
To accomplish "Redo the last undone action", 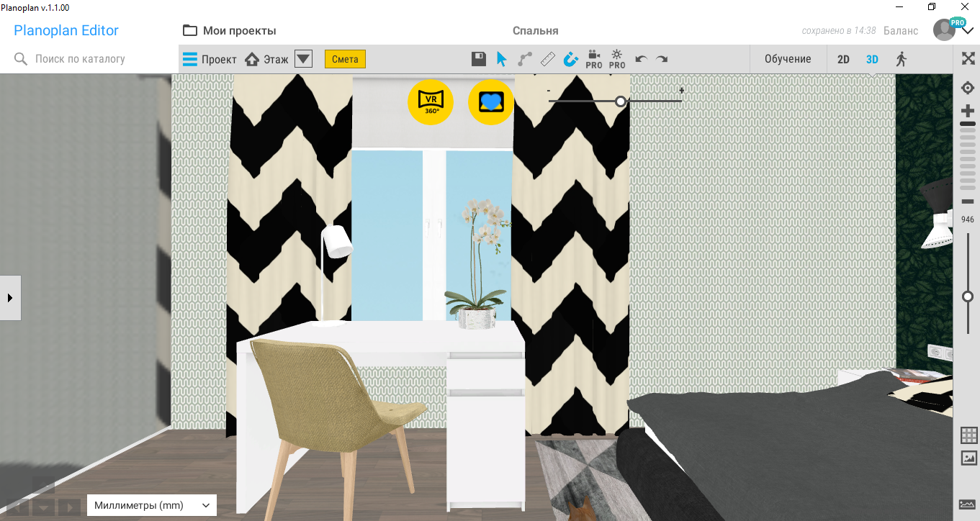I will 661,59.
